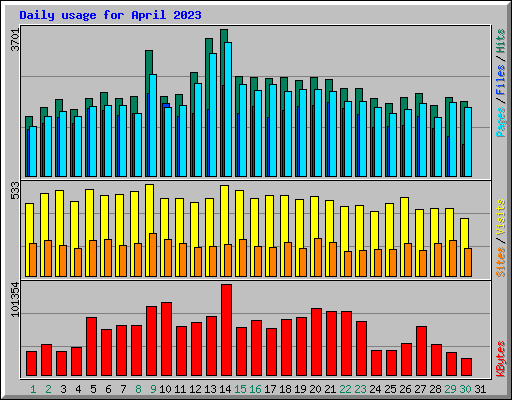Click the cyan pages bar for day 30
512x400 pixels.
(468, 142)
